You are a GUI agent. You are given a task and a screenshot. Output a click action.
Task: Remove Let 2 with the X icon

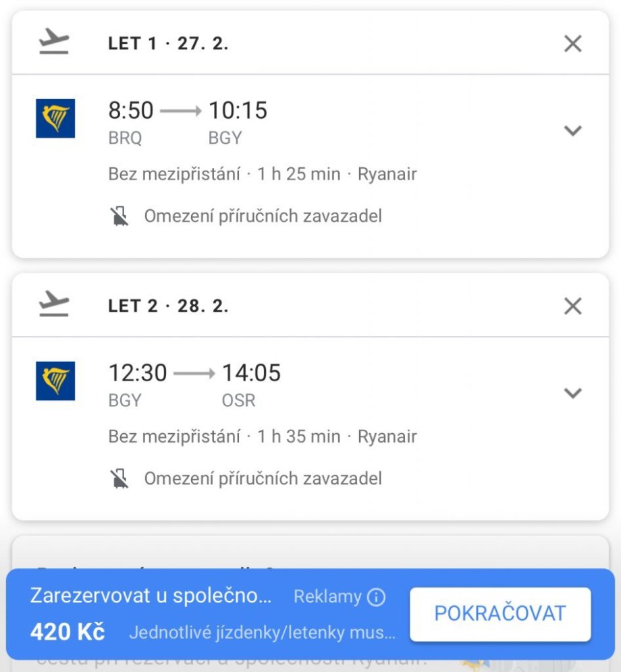point(572,306)
